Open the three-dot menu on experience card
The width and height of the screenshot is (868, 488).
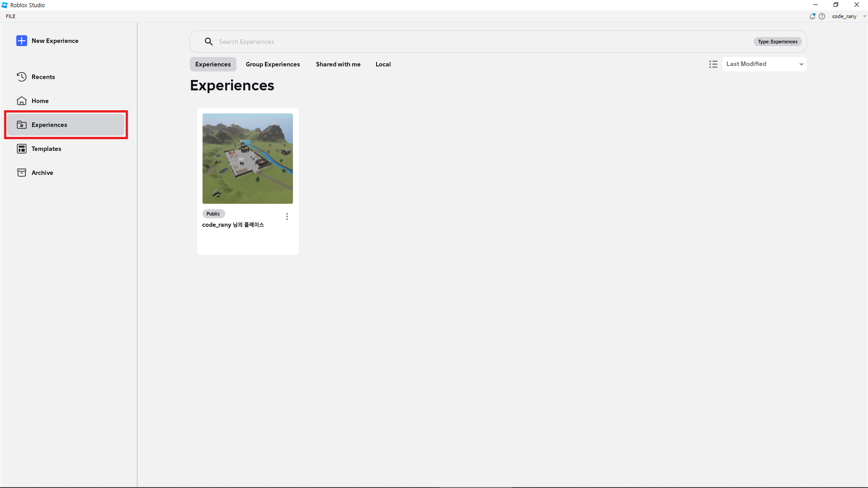point(287,216)
